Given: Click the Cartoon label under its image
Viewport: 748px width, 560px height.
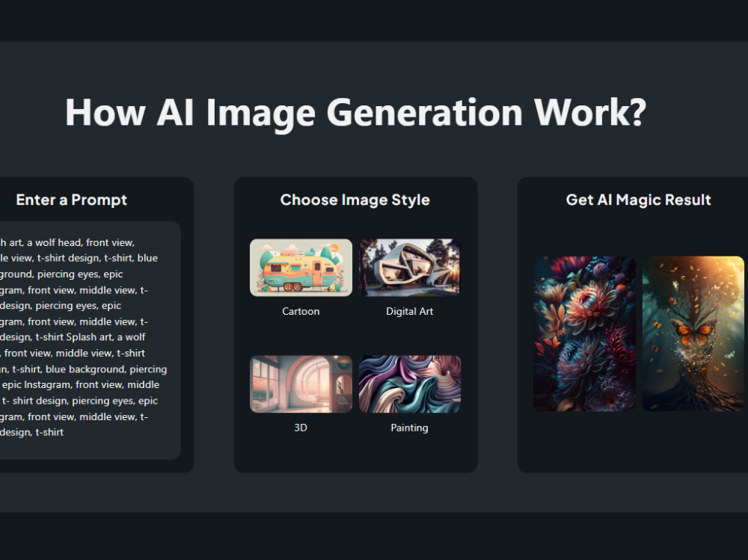Looking at the screenshot, I should click(x=301, y=311).
